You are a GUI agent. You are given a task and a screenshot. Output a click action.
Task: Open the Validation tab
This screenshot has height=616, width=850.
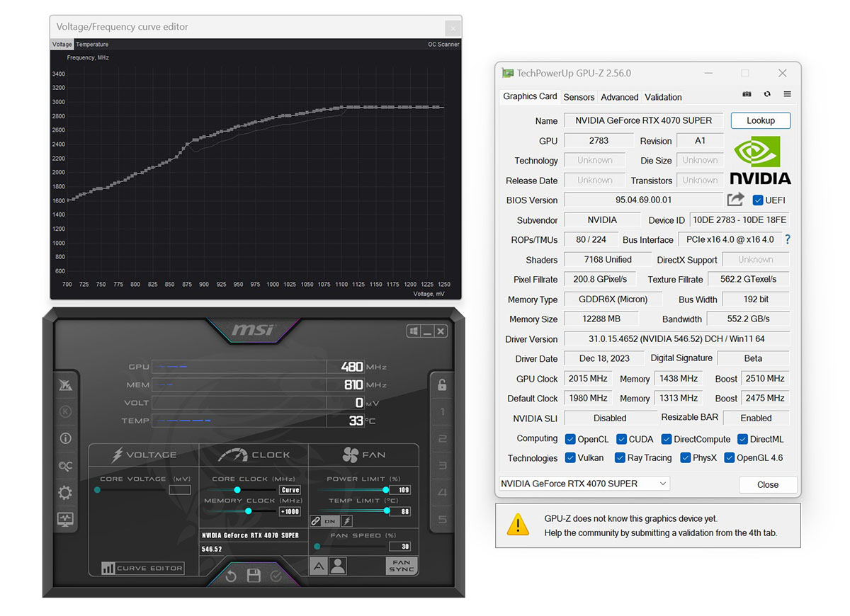663,97
